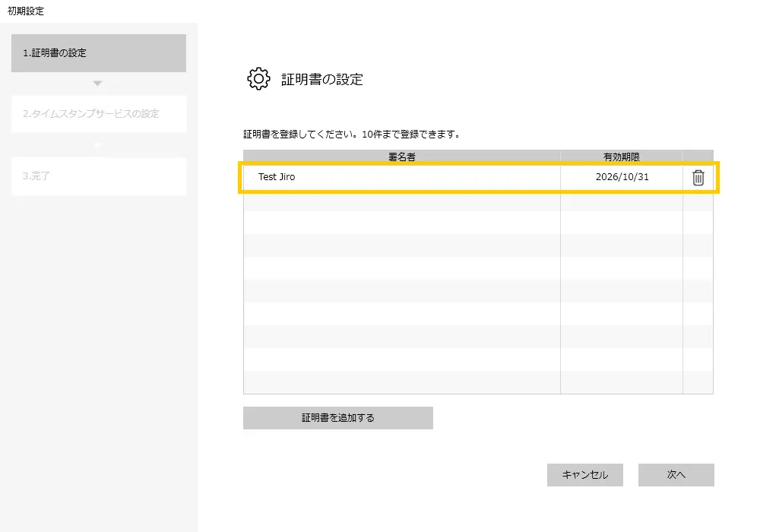Open step 3.完了 in the sidebar
The width and height of the screenshot is (760, 532).
99,176
